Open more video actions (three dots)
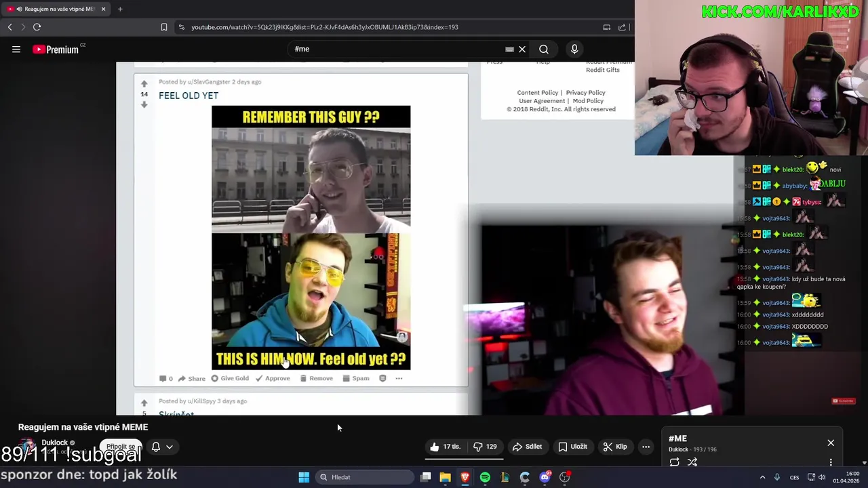 [x=646, y=447]
